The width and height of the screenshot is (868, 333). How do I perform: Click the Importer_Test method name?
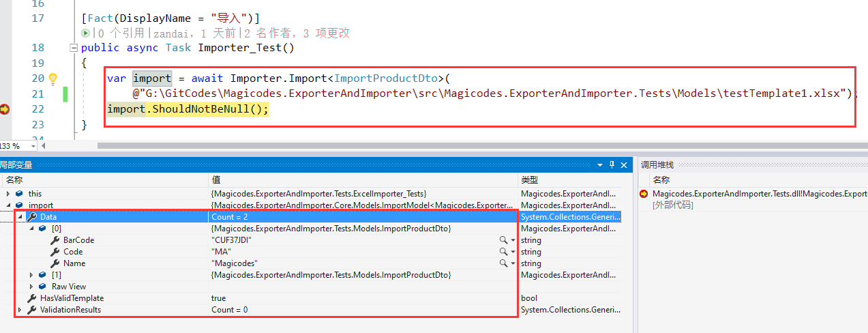click(239, 48)
